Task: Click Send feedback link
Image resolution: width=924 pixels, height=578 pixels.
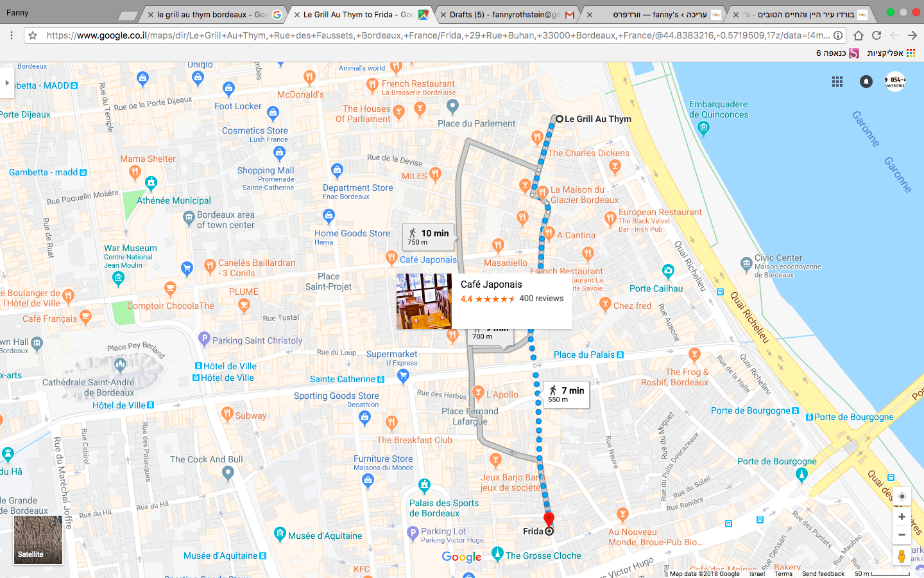Action: [823, 574]
